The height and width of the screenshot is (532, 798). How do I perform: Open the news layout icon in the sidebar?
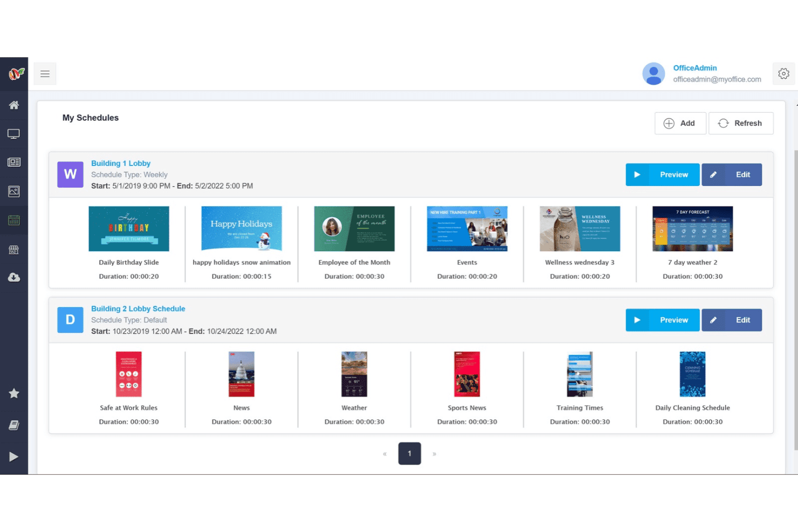(x=14, y=162)
